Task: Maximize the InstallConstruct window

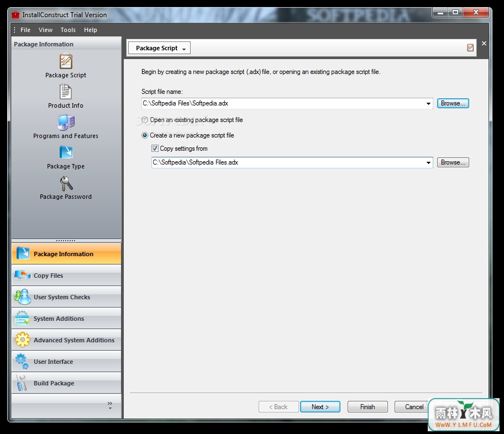Action: point(455,13)
